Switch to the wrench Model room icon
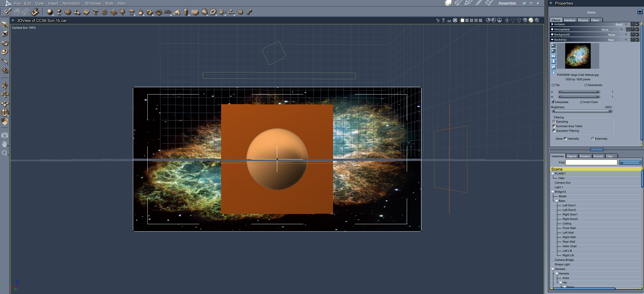The image size is (644, 294). coord(458,3)
